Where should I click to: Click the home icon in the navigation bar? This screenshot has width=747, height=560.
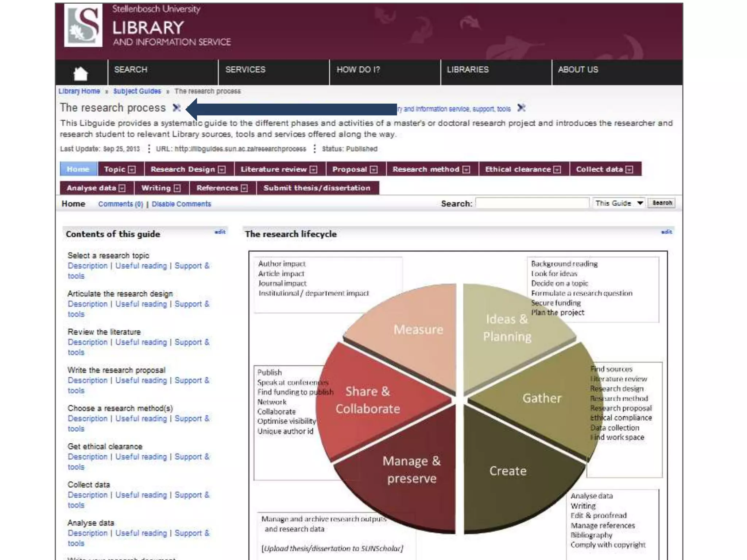click(81, 73)
